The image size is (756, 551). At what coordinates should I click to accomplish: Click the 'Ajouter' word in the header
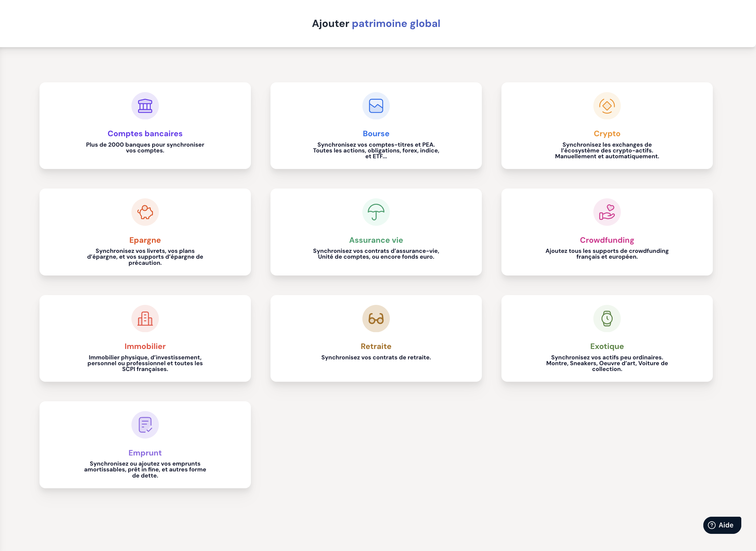(x=331, y=24)
